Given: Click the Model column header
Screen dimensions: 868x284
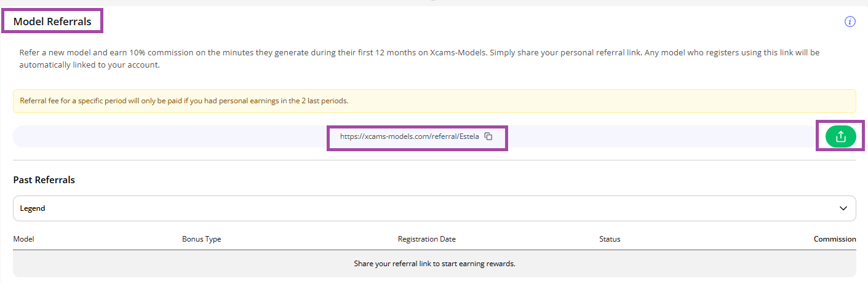Looking at the screenshot, I should click(x=23, y=239).
